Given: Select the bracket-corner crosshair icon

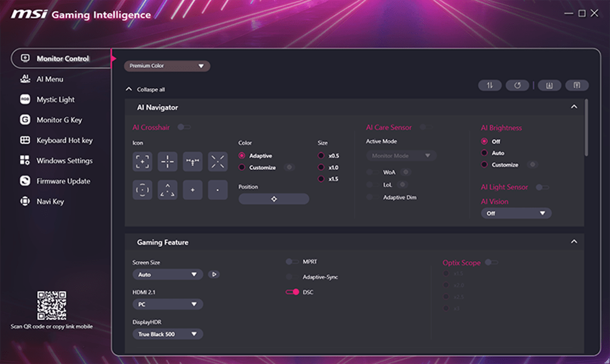Looking at the screenshot, I should (x=142, y=161).
